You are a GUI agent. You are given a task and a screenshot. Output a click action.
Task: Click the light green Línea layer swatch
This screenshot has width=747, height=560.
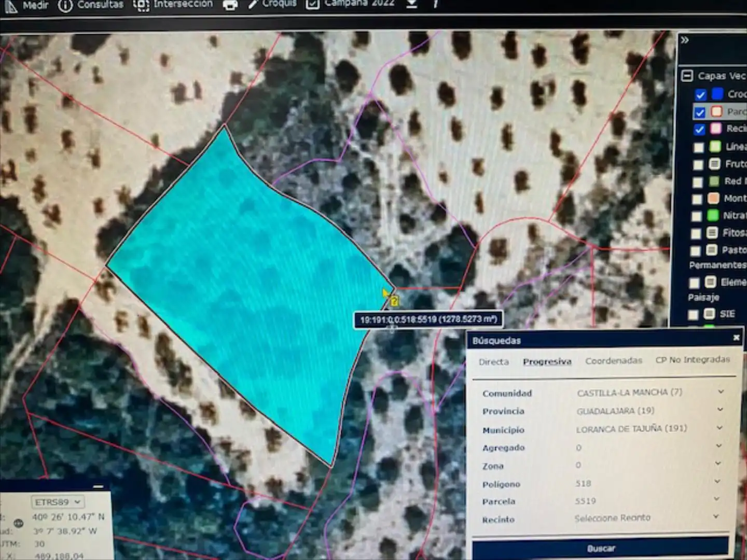click(715, 146)
